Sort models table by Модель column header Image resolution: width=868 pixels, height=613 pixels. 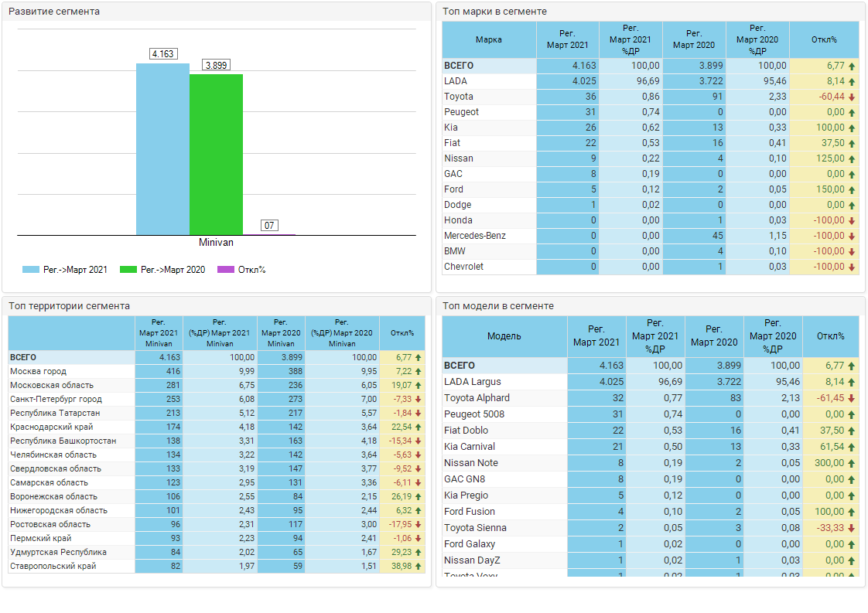(504, 336)
